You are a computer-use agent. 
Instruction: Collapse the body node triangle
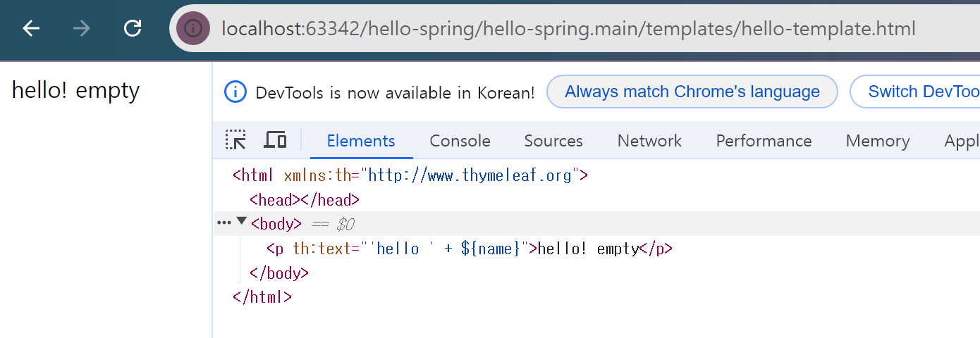tap(242, 221)
